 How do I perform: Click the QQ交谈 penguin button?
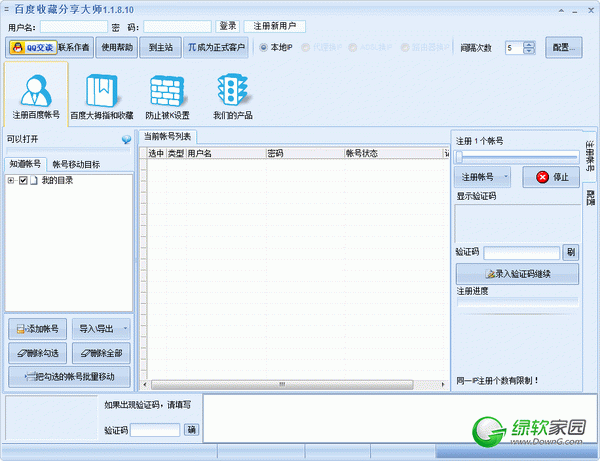point(33,47)
